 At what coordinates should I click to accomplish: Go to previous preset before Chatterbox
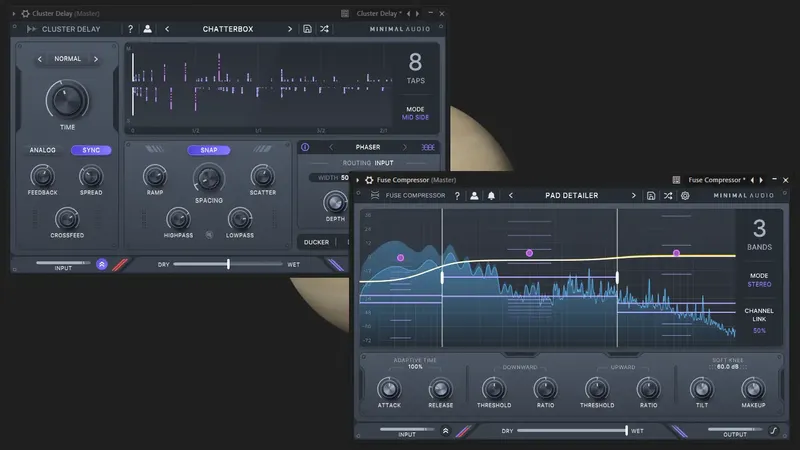click(167, 29)
